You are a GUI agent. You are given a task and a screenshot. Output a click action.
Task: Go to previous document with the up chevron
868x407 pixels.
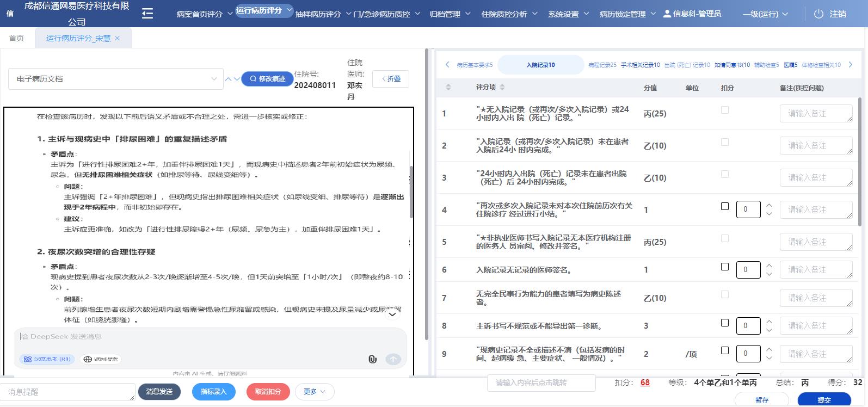[x=229, y=79]
